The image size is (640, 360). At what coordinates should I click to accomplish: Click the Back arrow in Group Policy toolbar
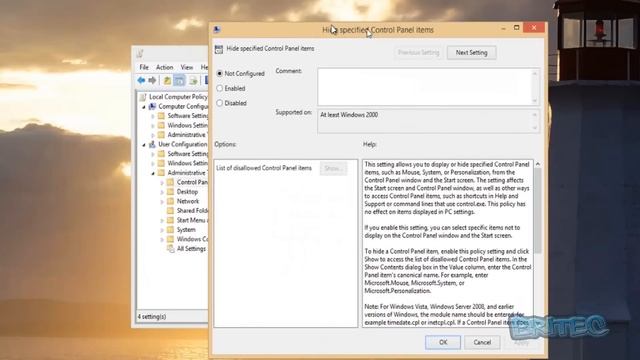pos(141,80)
